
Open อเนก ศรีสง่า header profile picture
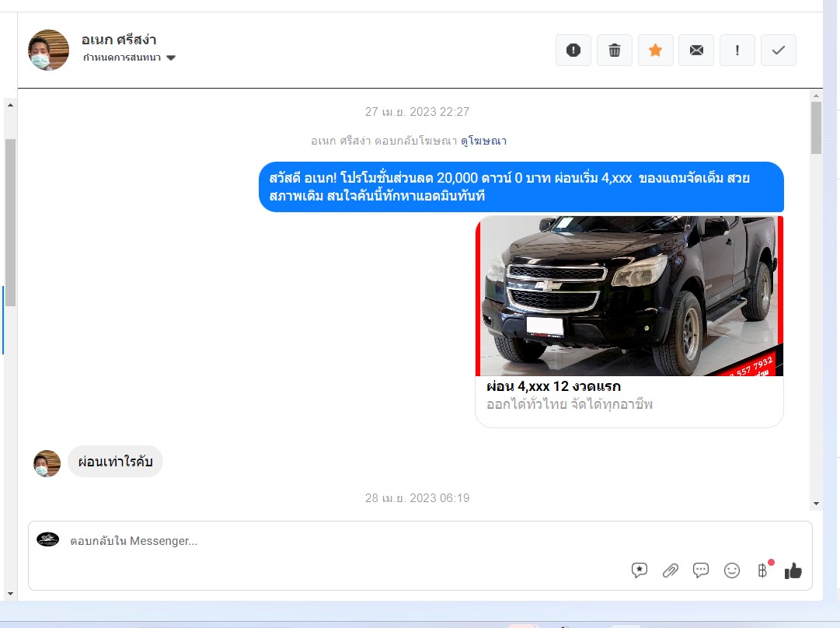click(x=48, y=50)
